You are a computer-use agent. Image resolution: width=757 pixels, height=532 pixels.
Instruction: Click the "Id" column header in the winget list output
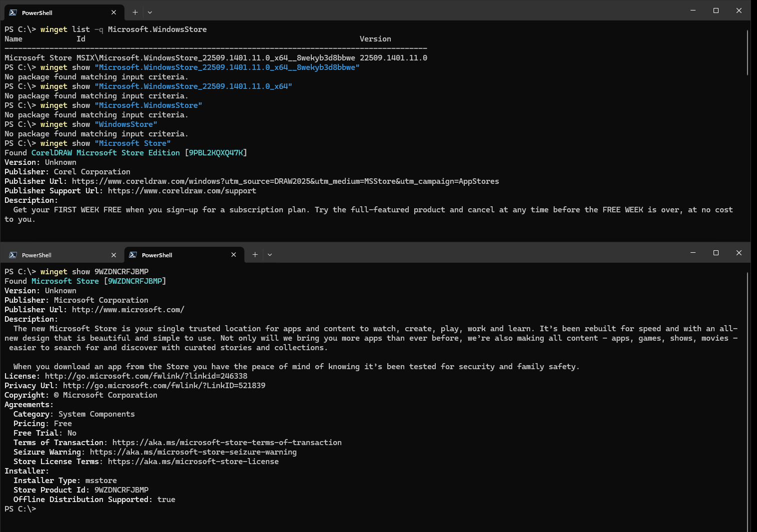pyautogui.click(x=81, y=39)
